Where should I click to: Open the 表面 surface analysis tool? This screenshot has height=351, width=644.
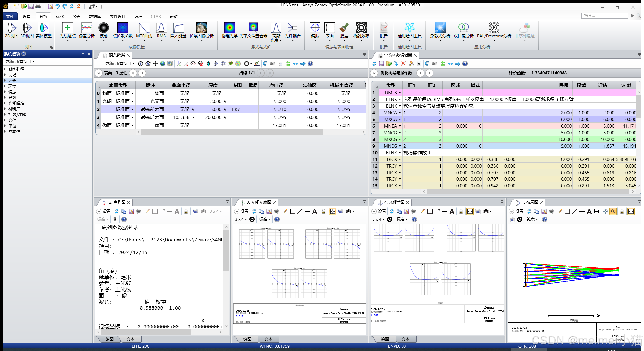pos(330,32)
